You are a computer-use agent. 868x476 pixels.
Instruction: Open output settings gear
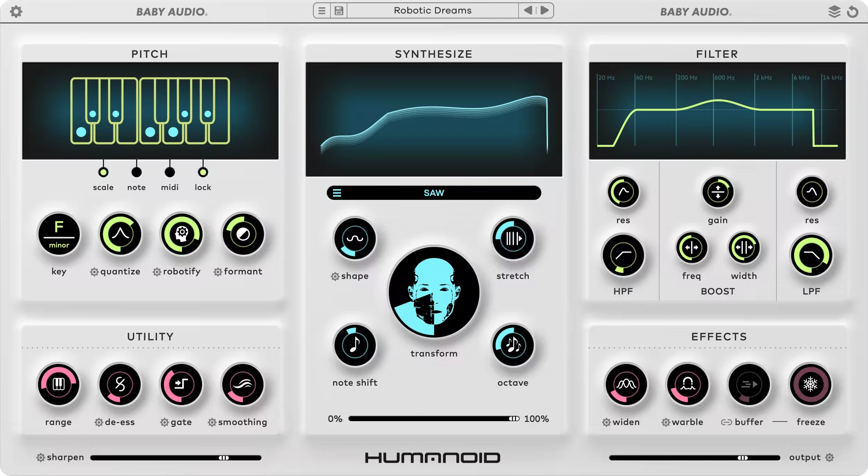829,458
